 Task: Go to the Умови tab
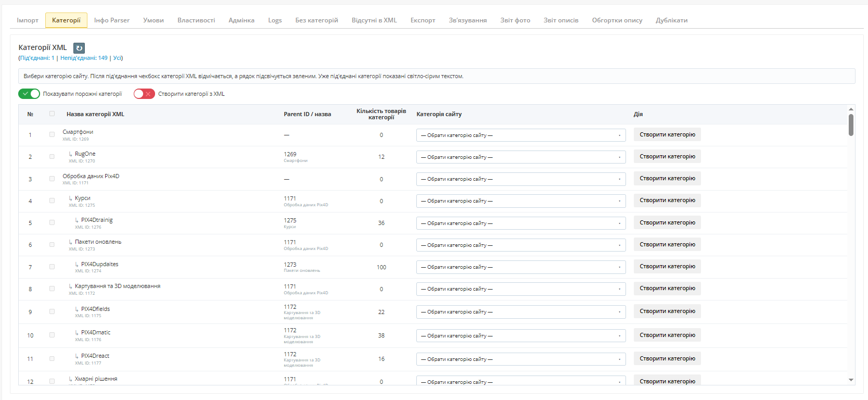(154, 20)
